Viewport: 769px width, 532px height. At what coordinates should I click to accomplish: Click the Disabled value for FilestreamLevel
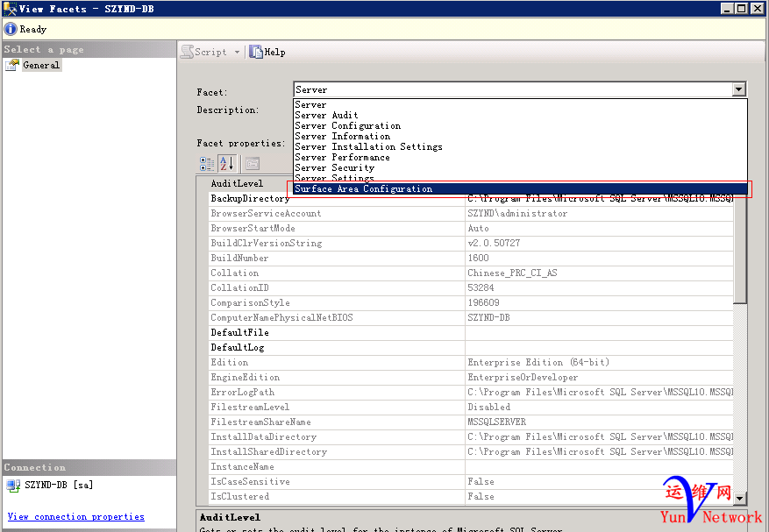point(489,407)
